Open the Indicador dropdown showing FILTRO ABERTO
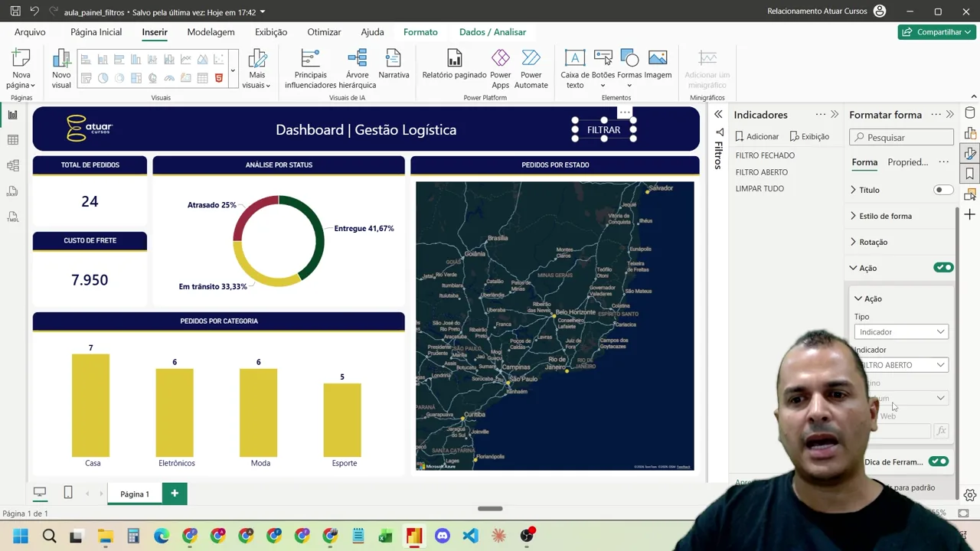The height and width of the screenshot is (551, 980). point(901,365)
